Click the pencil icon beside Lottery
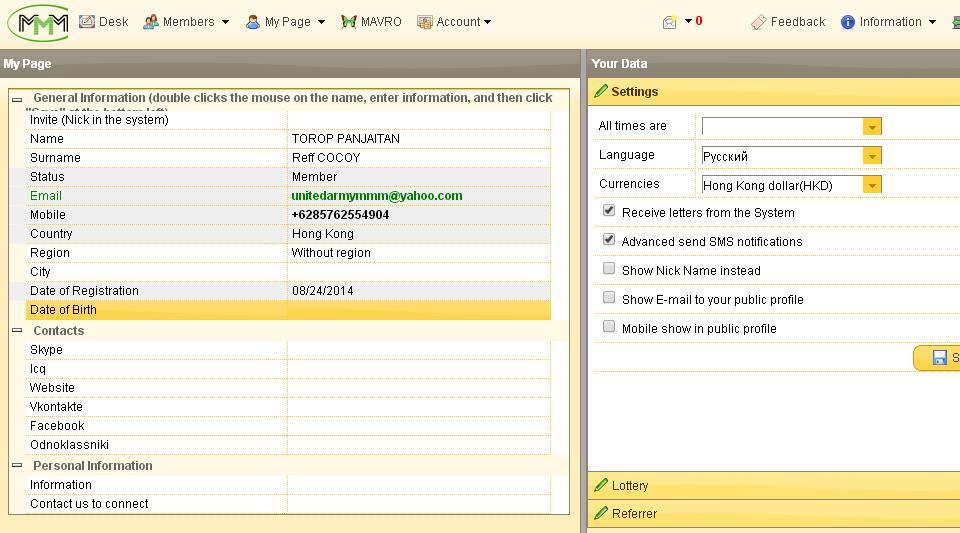960x533 pixels. [601, 485]
